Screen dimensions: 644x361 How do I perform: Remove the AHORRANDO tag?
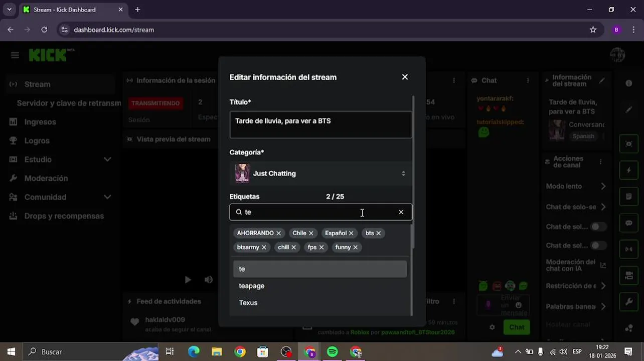point(278,233)
